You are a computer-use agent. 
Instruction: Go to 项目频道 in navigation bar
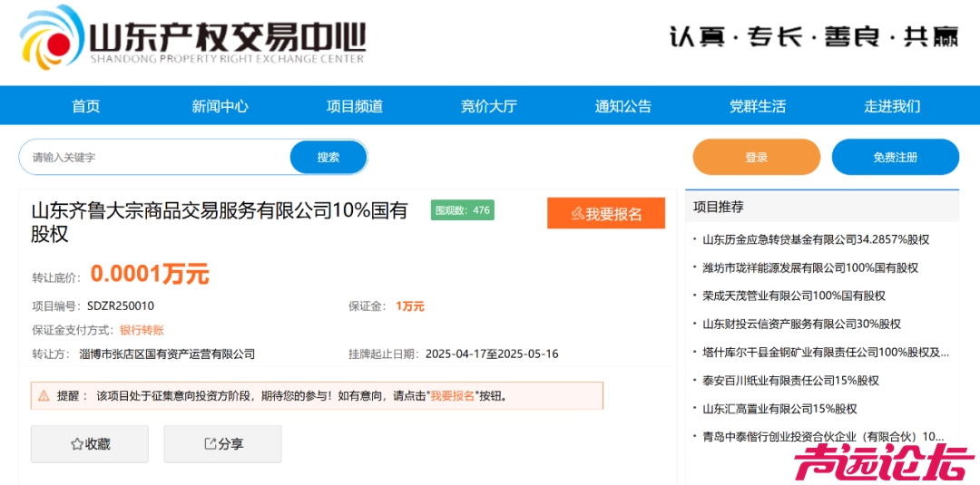(355, 106)
